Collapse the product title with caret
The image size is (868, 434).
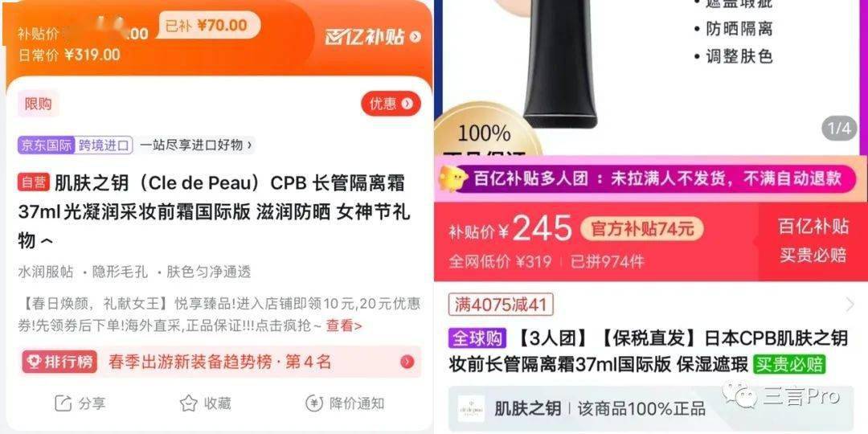pyautogui.click(x=47, y=241)
